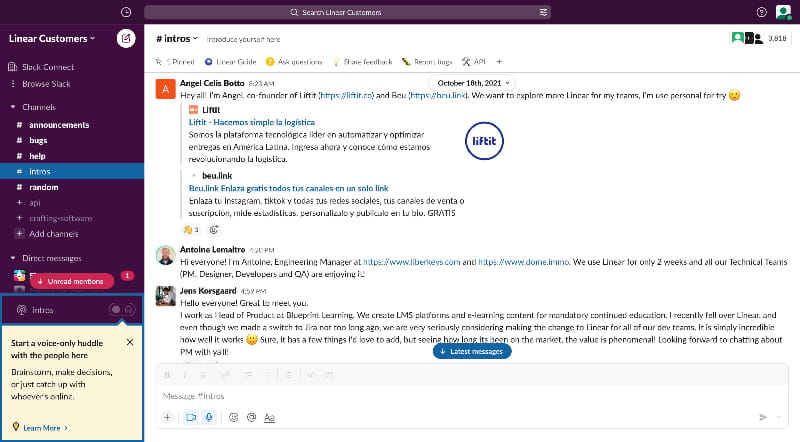Click the @ mention icon in the composer

click(x=252, y=418)
